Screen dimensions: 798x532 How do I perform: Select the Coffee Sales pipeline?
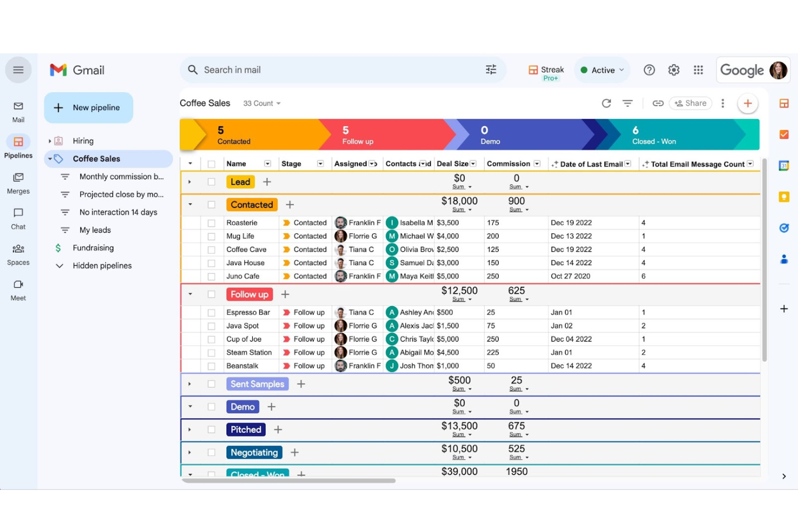click(x=108, y=159)
